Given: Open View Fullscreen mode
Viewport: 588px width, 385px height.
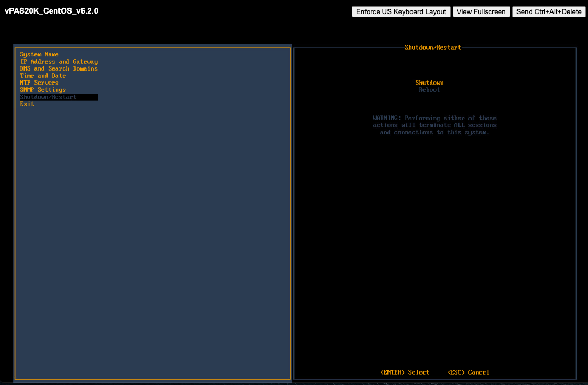Looking at the screenshot, I should (481, 11).
